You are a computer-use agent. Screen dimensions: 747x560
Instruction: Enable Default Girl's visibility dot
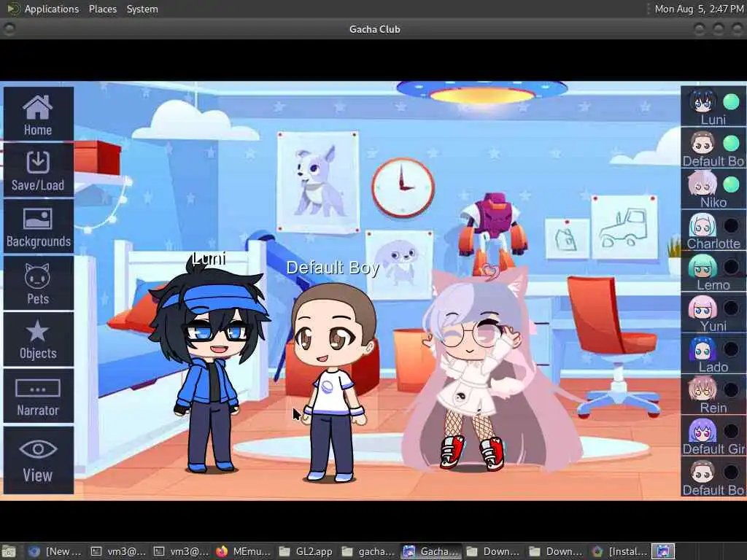point(731,431)
